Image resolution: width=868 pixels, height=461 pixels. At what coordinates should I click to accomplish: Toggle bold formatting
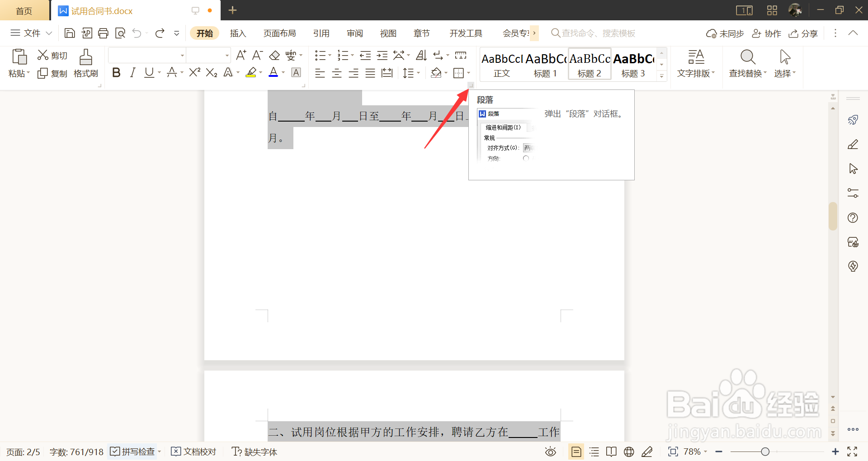(116, 72)
